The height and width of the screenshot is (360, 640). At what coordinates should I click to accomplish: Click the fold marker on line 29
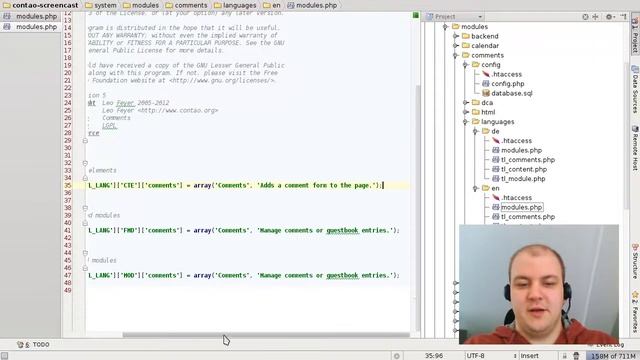click(x=85, y=141)
